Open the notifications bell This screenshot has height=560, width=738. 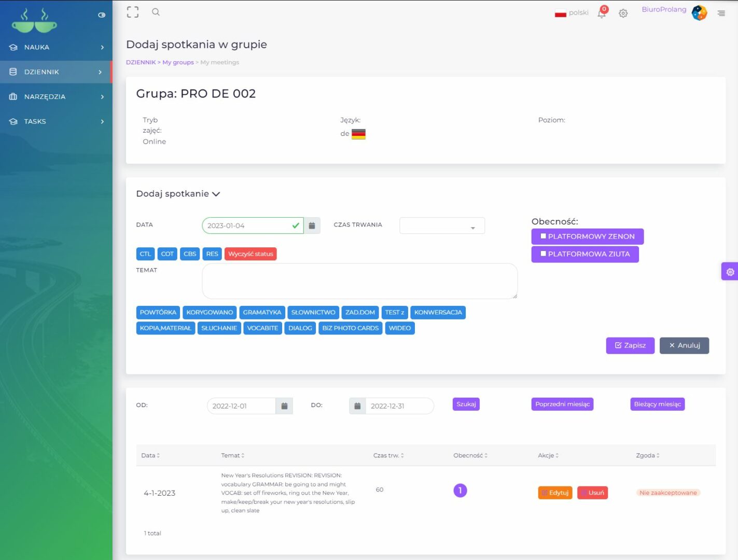tap(602, 13)
